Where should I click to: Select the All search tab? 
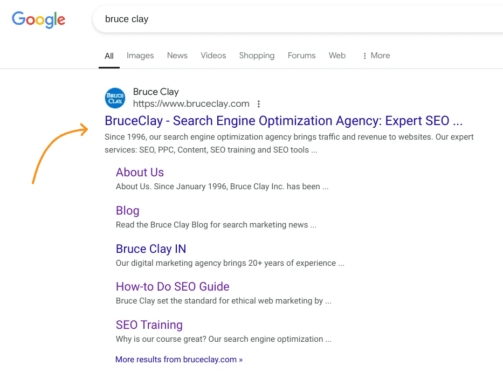(109, 56)
